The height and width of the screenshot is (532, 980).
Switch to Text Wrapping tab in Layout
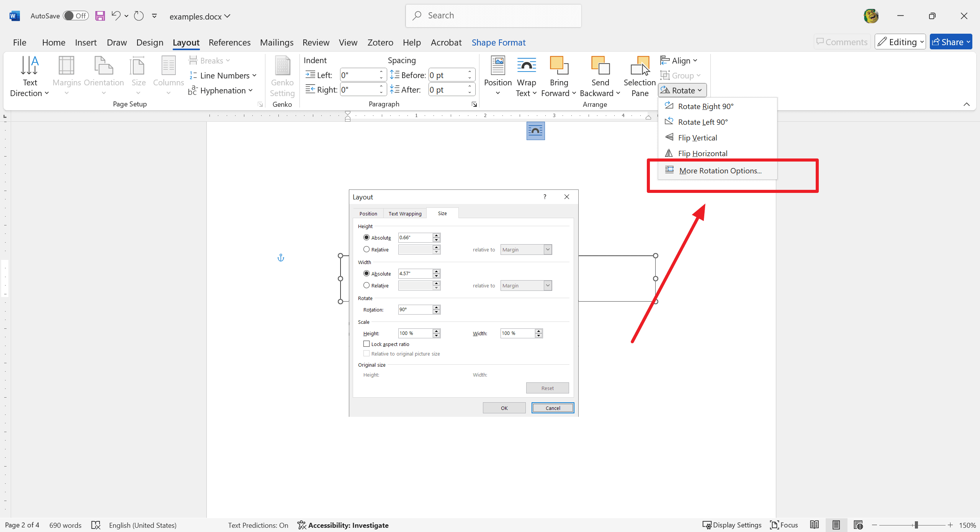coord(404,213)
